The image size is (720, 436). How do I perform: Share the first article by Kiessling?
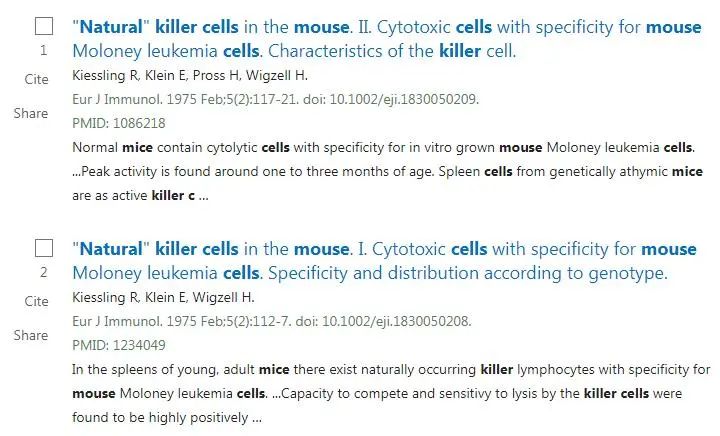pos(31,113)
